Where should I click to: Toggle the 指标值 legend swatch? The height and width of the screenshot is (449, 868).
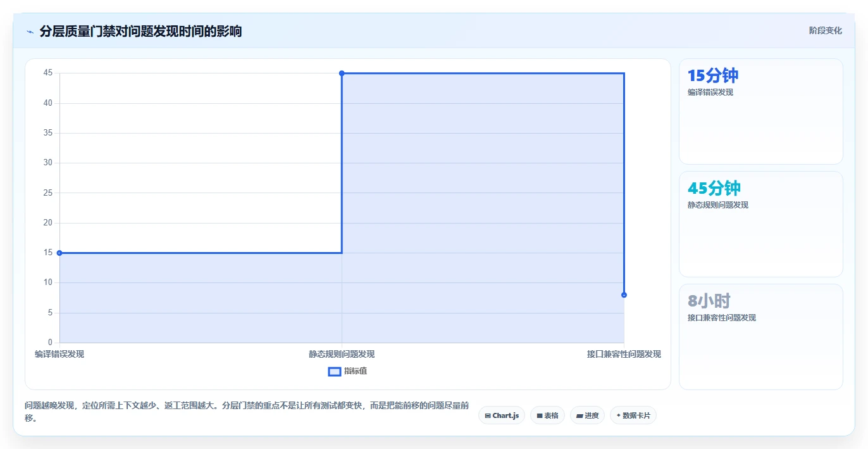335,371
